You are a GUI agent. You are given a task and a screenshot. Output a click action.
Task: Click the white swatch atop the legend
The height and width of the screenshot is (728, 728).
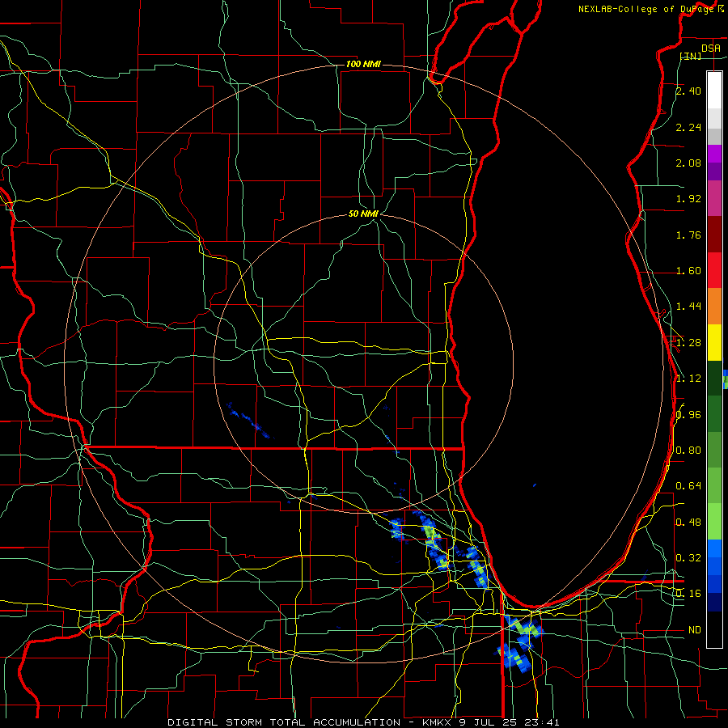pyautogui.click(x=714, y=91)
